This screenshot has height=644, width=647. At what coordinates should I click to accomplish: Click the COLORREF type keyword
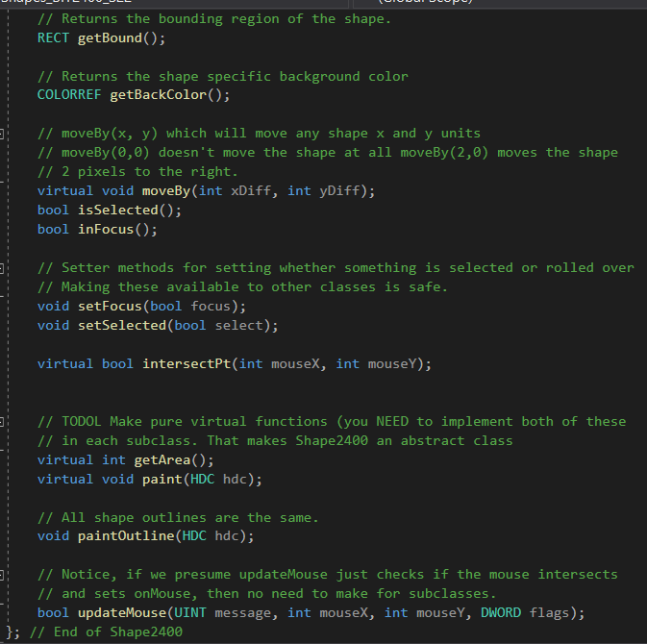click(x=69, y=94)
